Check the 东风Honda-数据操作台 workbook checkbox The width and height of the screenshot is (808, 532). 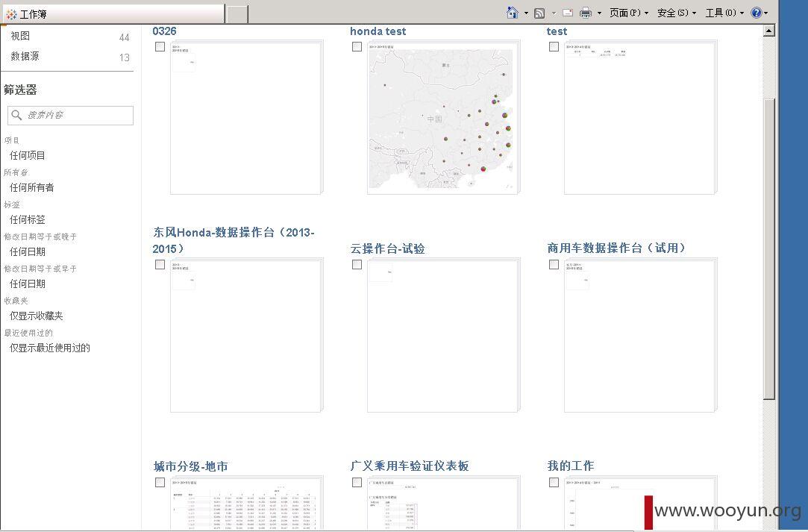(160, 264)
